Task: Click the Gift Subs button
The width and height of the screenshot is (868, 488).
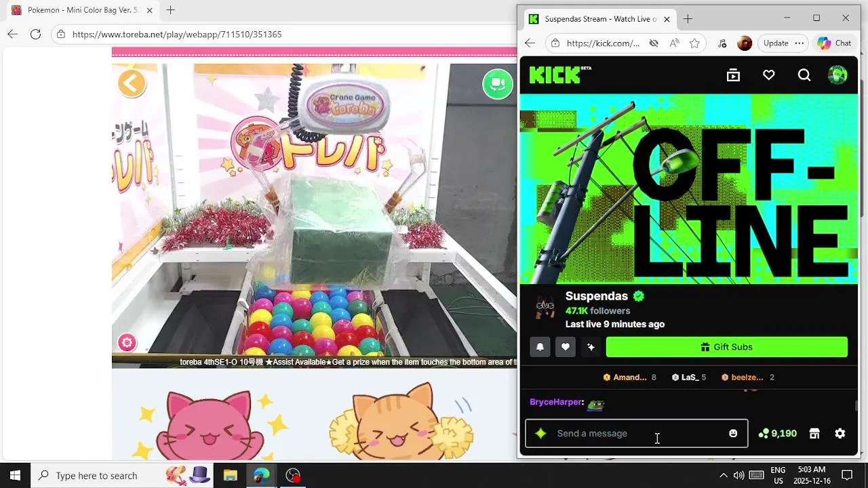Action: click(x=727, y=347)
